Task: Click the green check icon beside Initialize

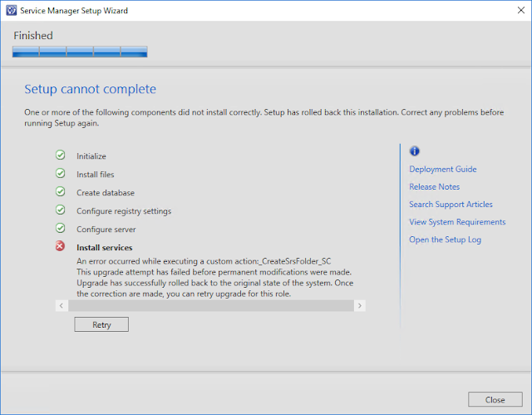Action: point(61,155)
